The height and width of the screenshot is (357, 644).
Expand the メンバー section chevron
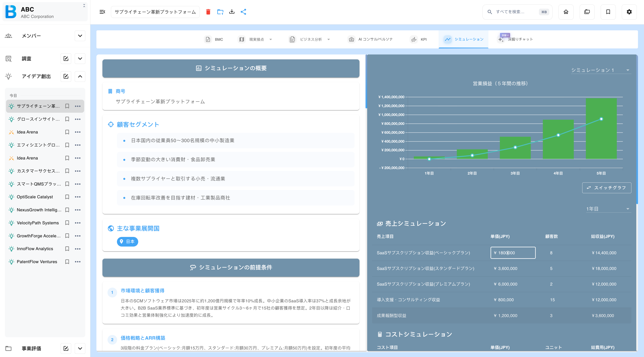80,36
